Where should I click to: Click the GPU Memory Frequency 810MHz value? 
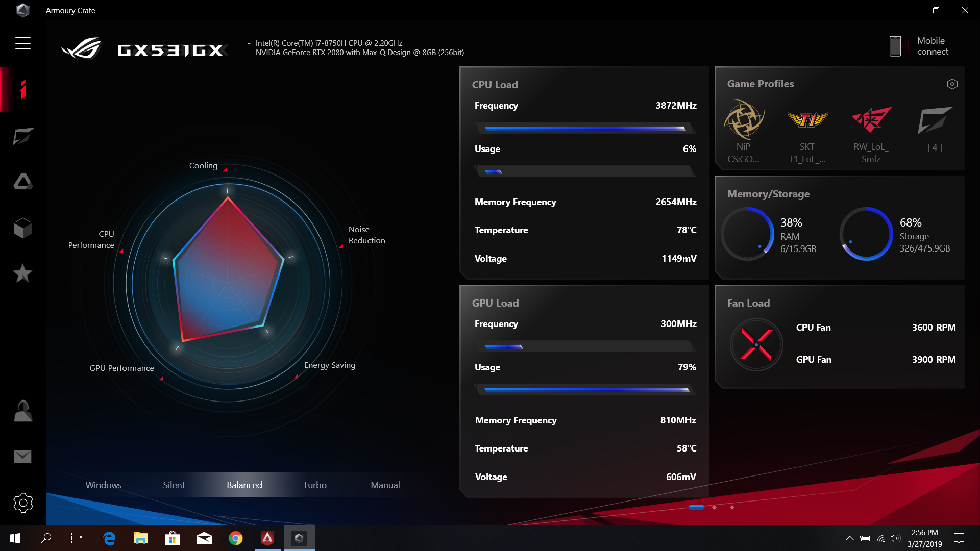tap(678, 420)
